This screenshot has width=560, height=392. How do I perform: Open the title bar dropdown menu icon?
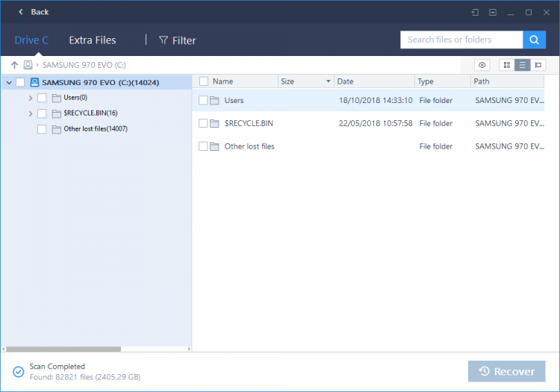[x=493, y=13]
